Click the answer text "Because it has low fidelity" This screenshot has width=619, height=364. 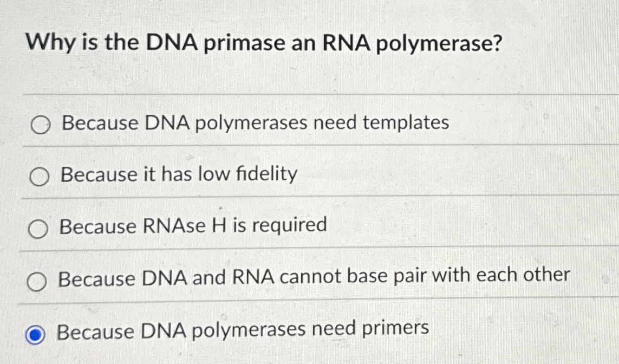coord(179,174)
